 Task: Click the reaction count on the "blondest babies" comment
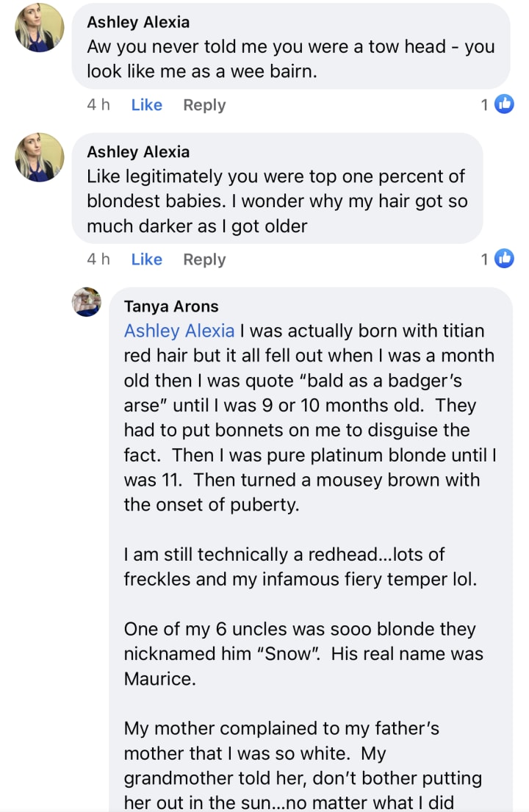click(x=485, y=259)
